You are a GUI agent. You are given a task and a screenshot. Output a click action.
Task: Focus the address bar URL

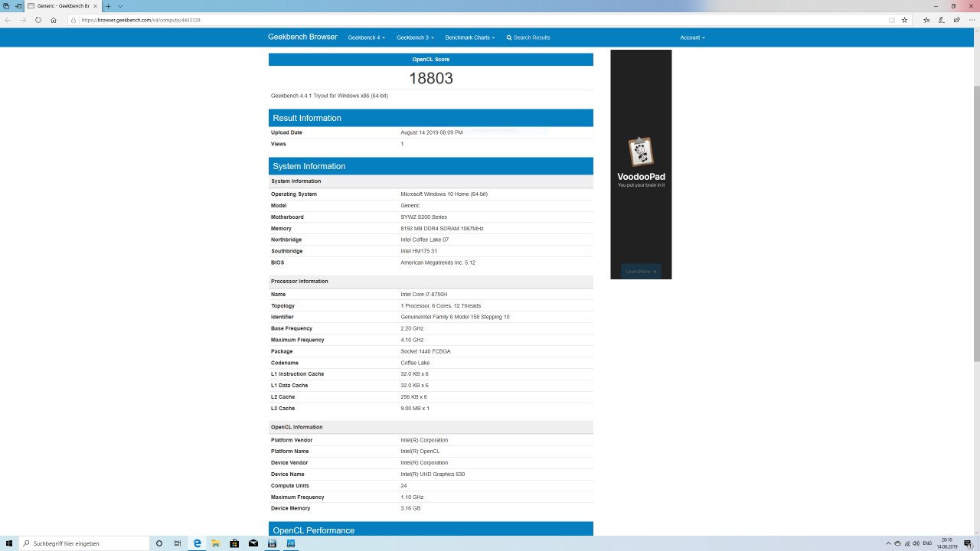pos(140,20)
